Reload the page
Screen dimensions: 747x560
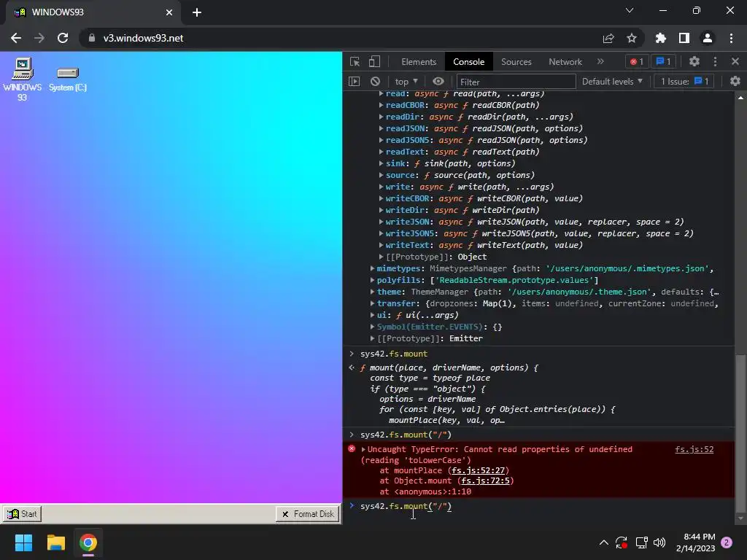tap(63, 38)
